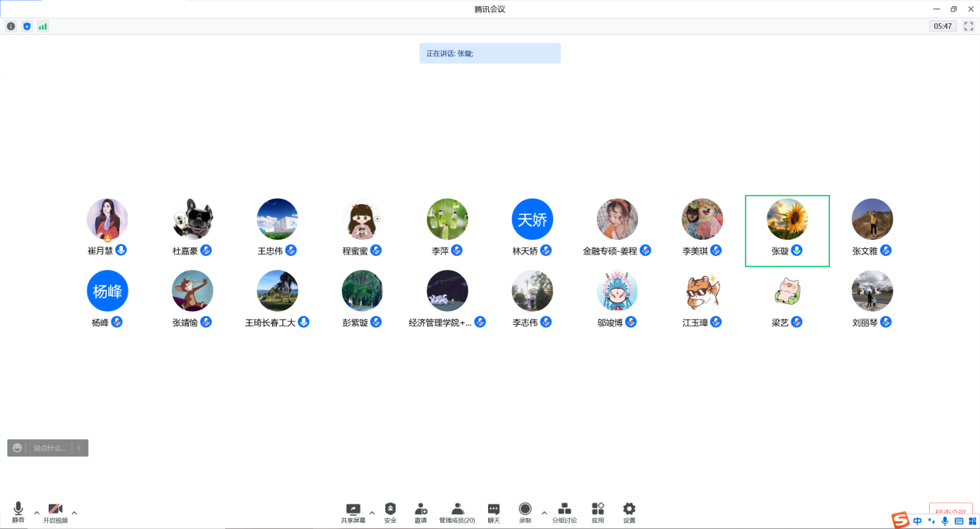Expand the arrow beside 静音 microphone
The height and width of the screenshot is (529, 980).
pos(36,513)
